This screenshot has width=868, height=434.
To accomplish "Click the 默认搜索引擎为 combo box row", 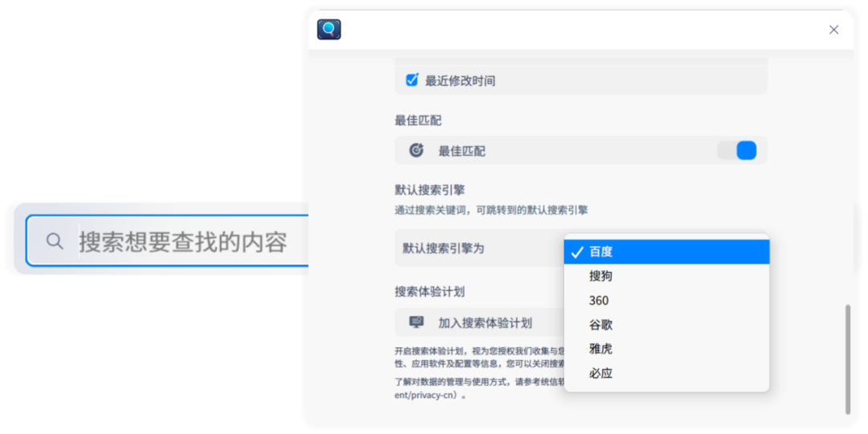I will [x=479, y=248].
